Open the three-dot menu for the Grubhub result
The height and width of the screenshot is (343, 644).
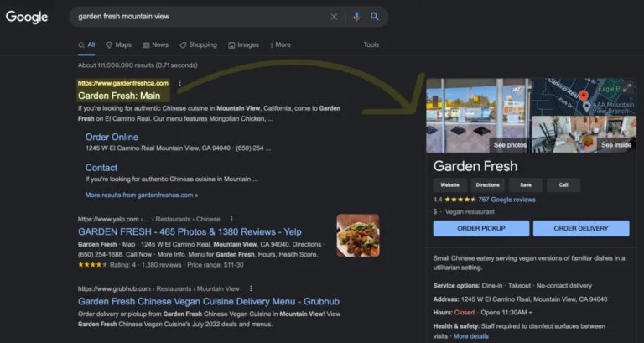click(251, 288)
